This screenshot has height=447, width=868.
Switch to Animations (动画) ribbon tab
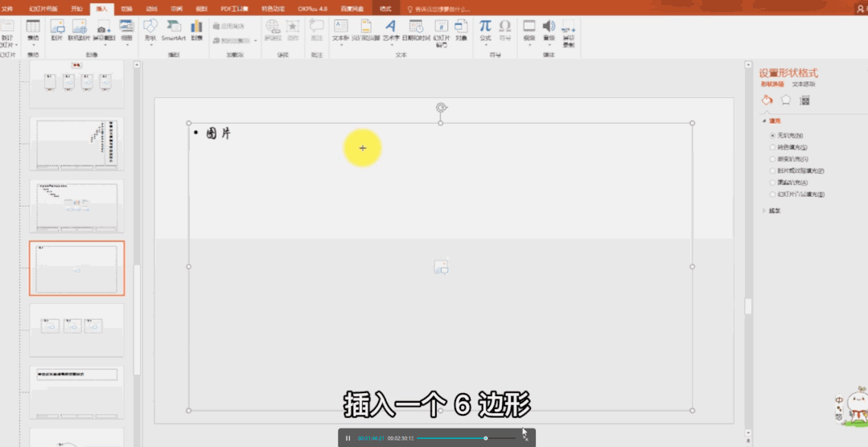coord(151,9)
